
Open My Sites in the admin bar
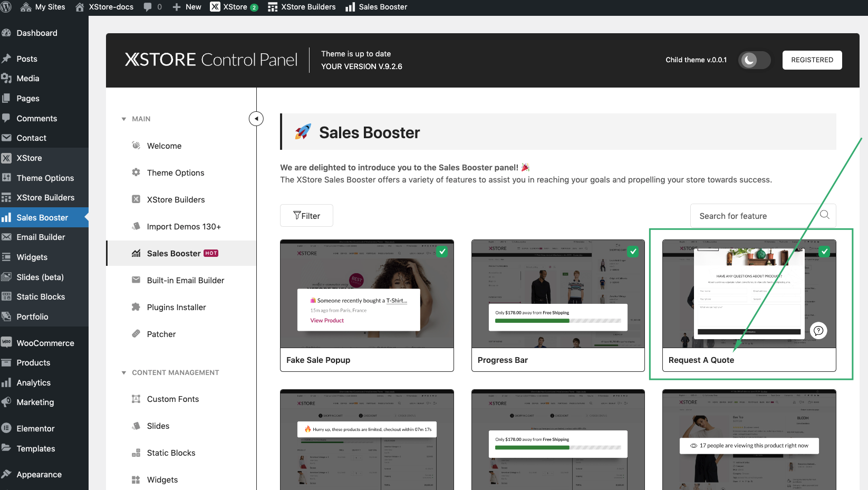(x=43, y=7)
